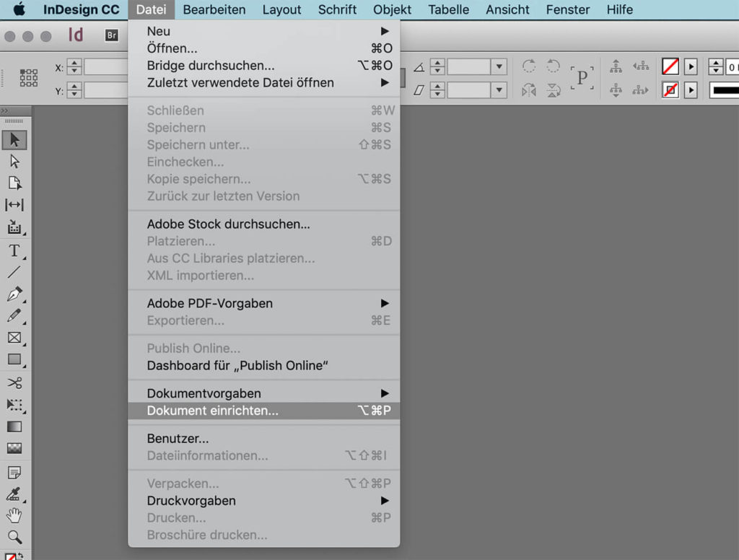Select the Gradient Swatch tool
739x560 pixels.
click(x=14, y=426)
